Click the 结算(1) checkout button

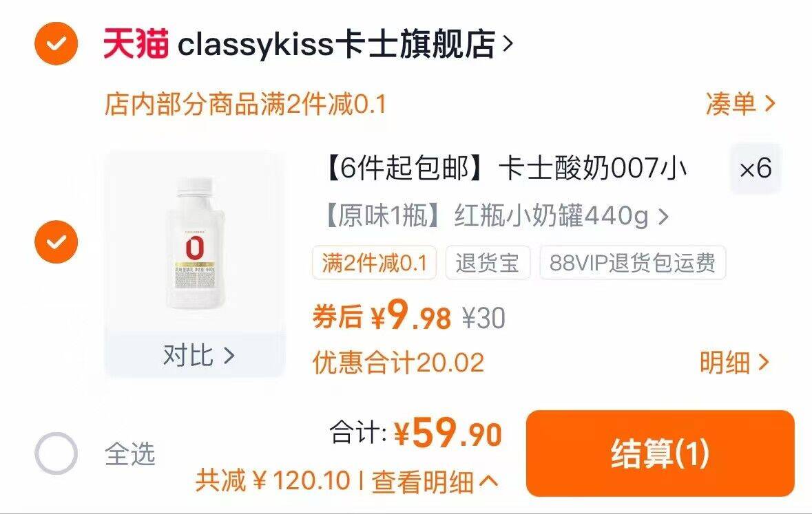tap(660, 453)
